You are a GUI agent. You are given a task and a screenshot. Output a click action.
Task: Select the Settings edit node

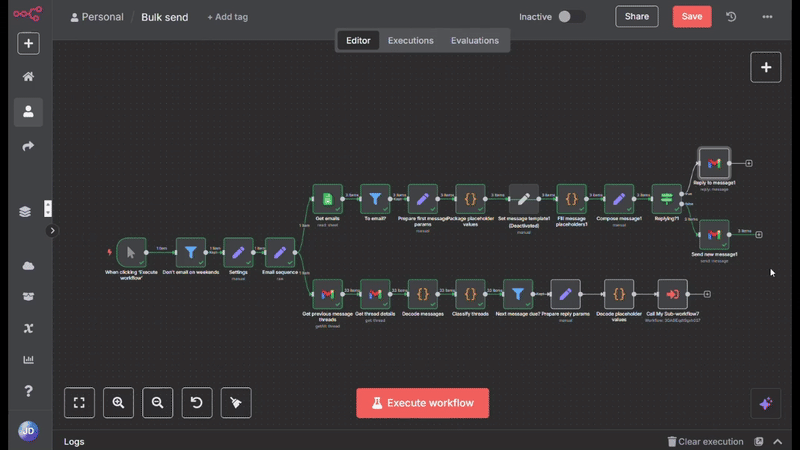(x=238, y=252)
